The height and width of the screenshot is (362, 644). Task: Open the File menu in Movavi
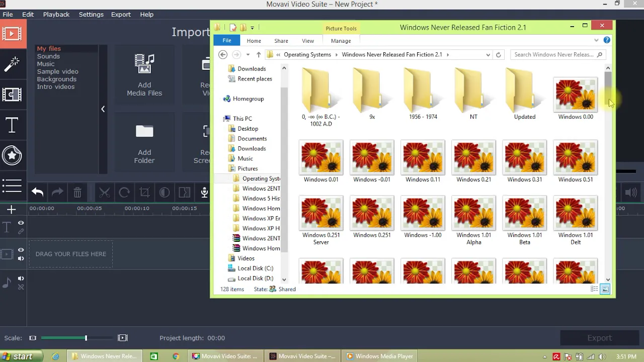[x=8, y=15]
